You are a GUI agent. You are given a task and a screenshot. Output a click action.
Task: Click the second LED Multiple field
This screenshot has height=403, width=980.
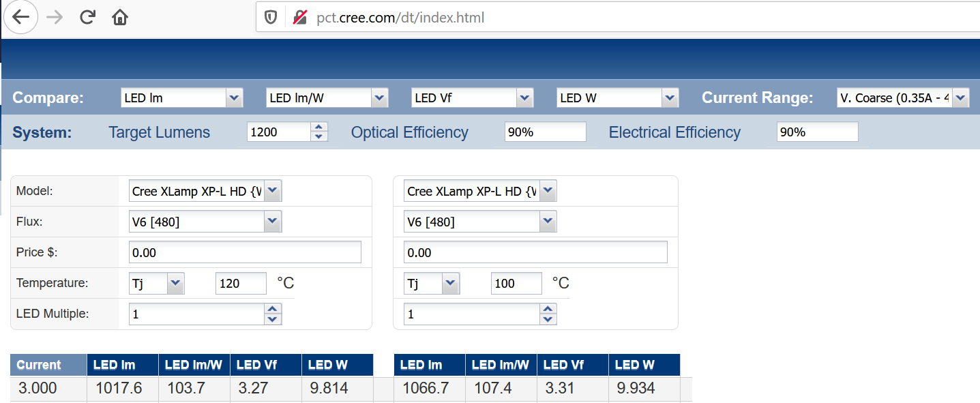tap(471, 314)
